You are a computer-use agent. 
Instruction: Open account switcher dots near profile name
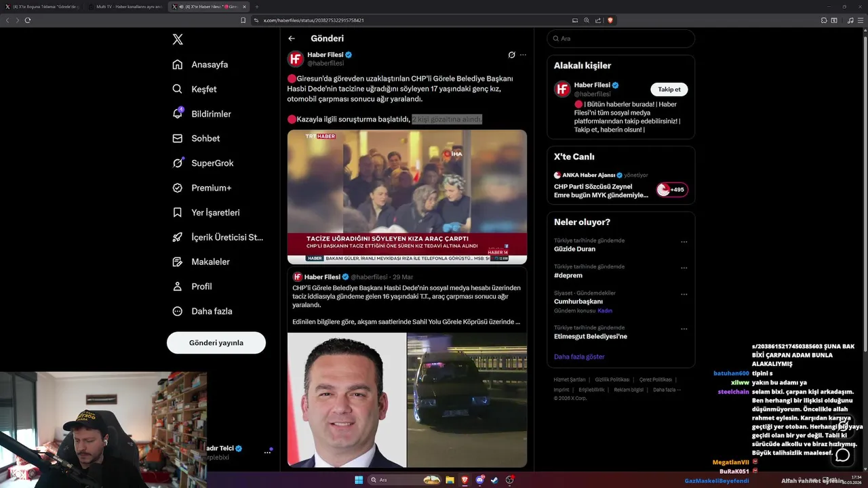tap(267, 451)
